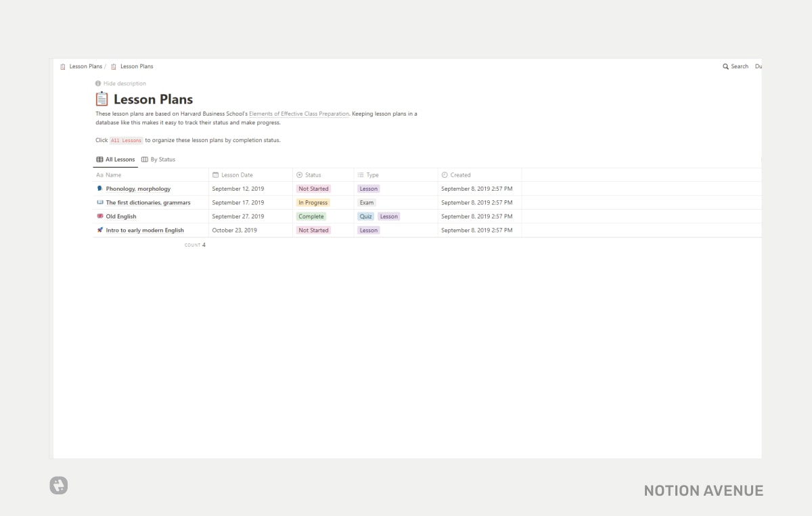Click the Exam type tag

point(367,202)
